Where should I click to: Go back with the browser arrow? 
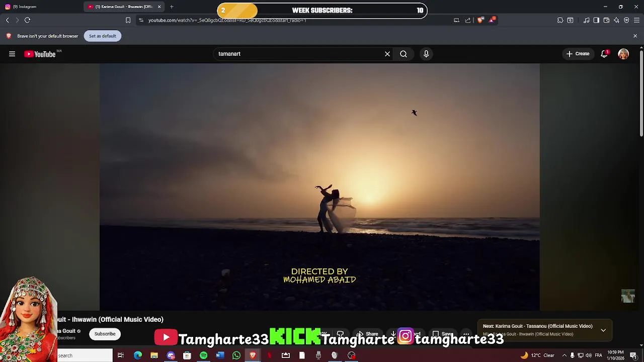[8, 20]
